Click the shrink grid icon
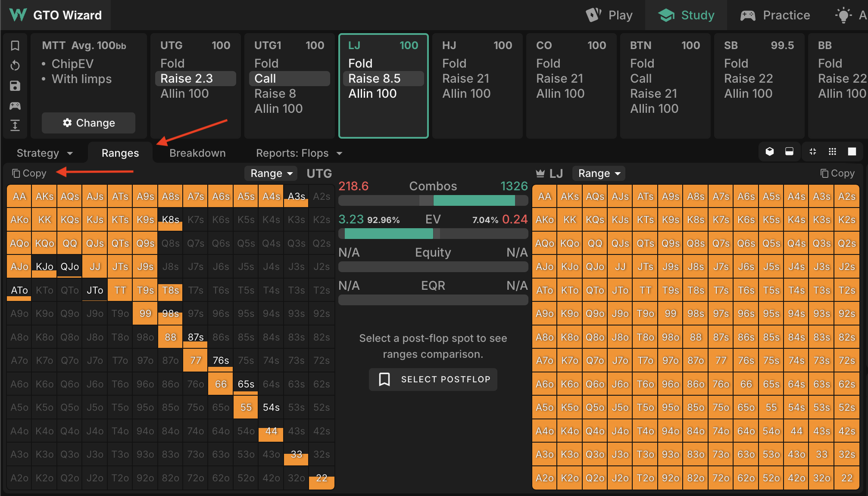 click(813, 152)
